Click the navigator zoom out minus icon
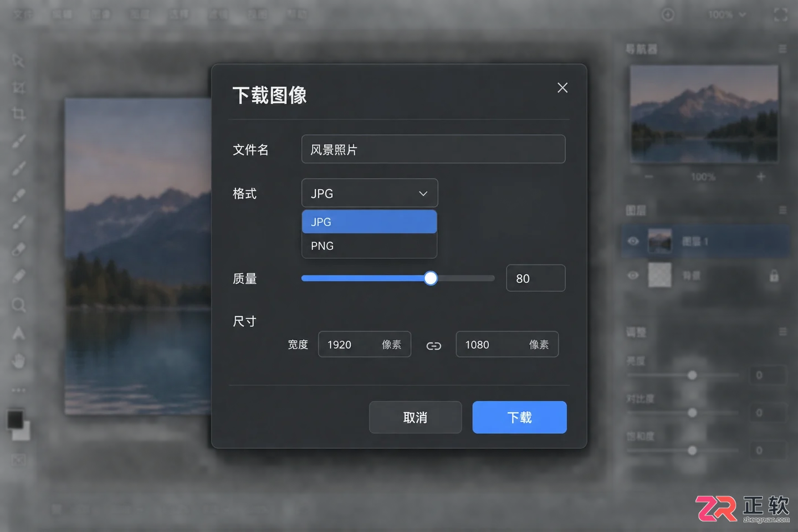This screenshot has height=532, width=798. tap(649, 177)
